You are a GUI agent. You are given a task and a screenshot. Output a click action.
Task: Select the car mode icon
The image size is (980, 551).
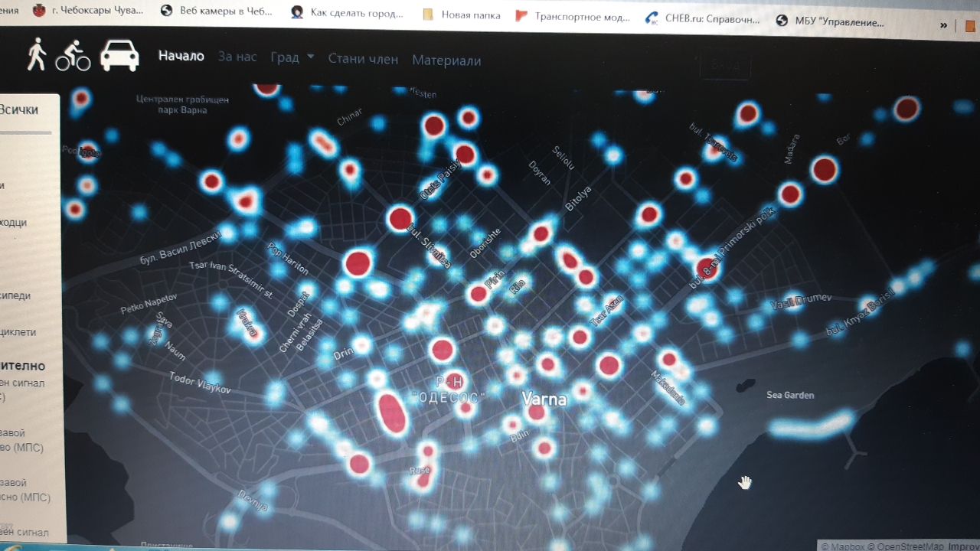(x=119, y=56)
